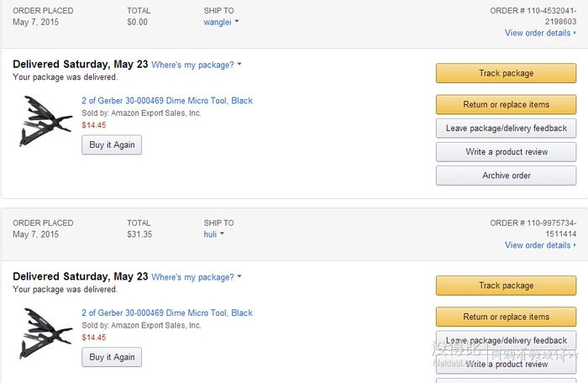Write a product review for first order

click(x=506, y=152)
